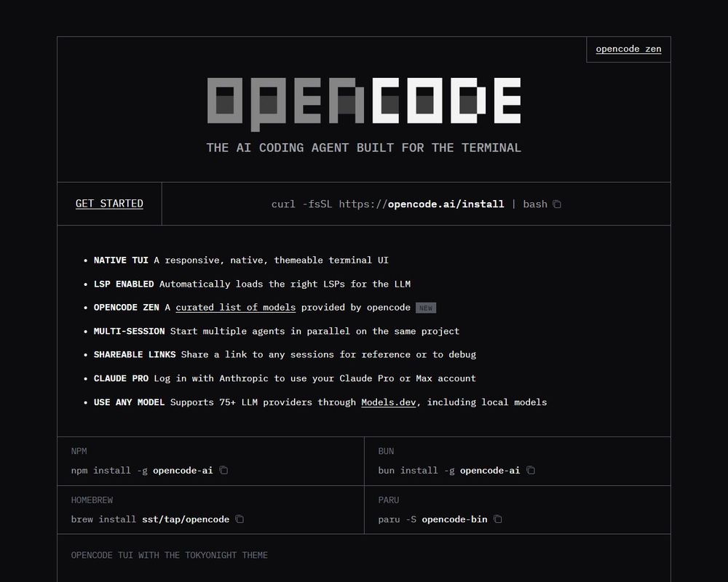
Task: Copy the bun install command
Action: 531,470
